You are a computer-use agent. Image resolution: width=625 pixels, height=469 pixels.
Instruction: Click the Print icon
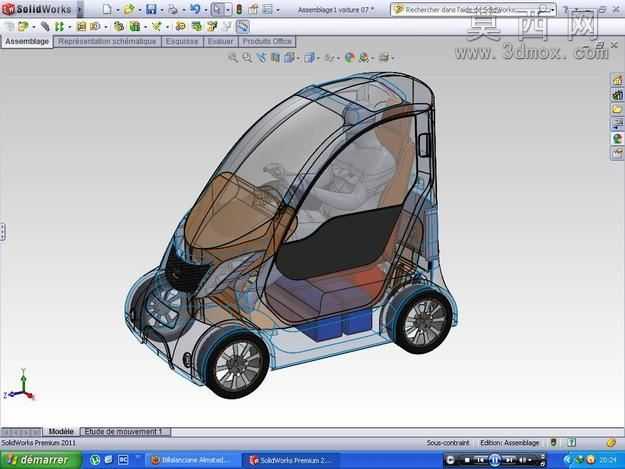tap(173, 9)
